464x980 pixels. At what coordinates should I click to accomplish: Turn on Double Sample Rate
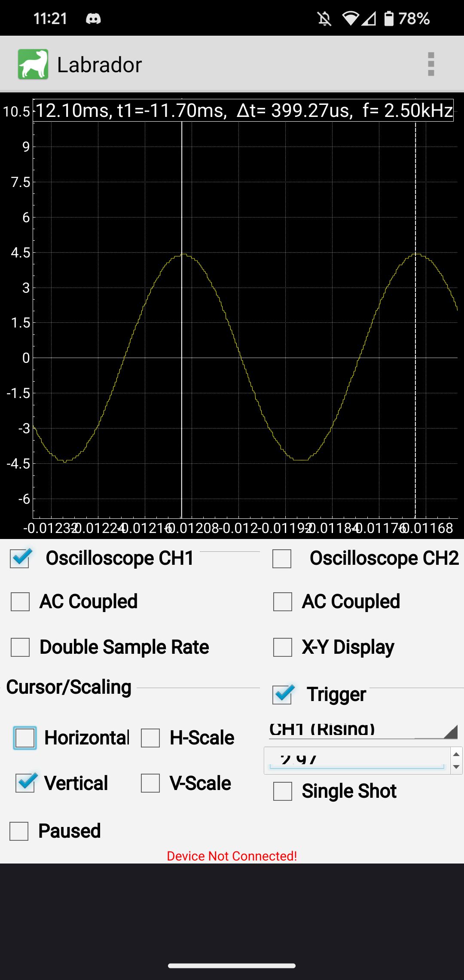(19, 646)
